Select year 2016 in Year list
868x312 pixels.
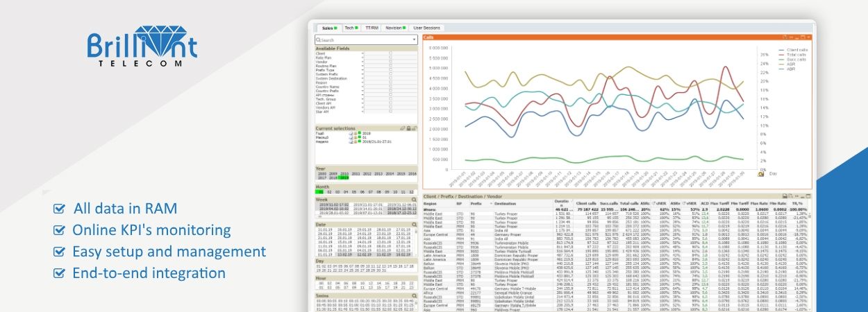coord(412,174)
